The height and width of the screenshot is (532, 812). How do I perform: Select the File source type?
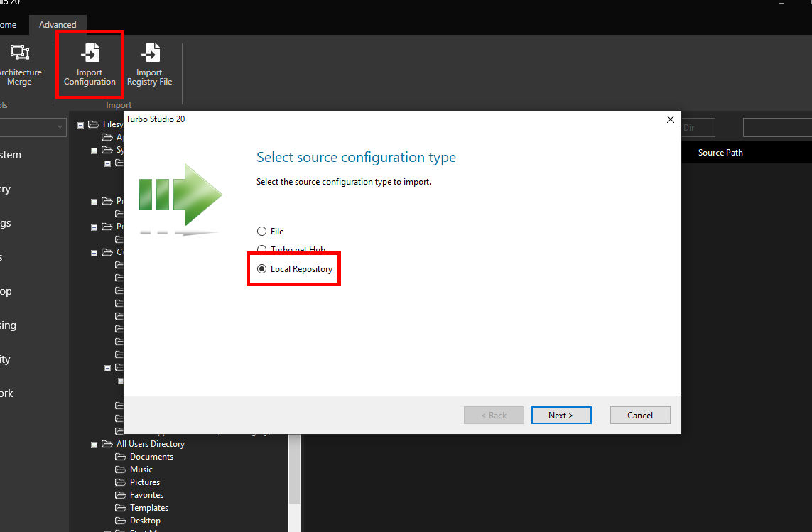point(261,231)
